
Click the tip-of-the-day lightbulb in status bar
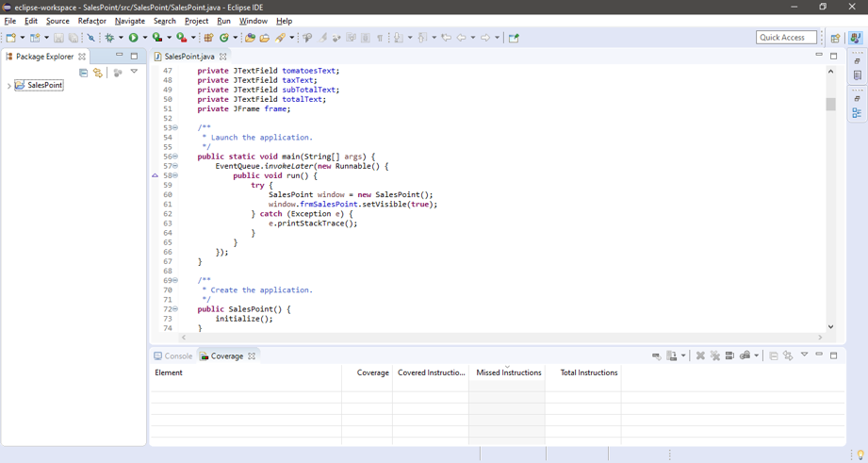[x=860, y=455]
